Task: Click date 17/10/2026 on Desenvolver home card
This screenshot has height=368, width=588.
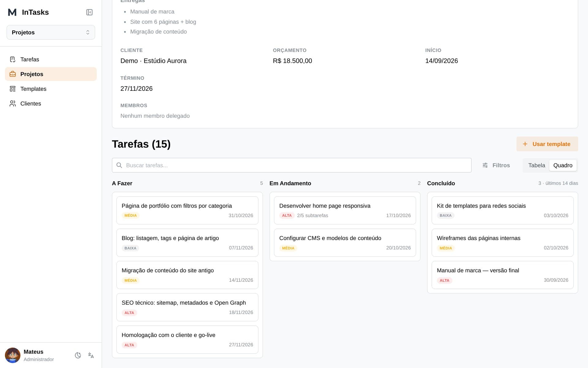Action: (398, 216)
